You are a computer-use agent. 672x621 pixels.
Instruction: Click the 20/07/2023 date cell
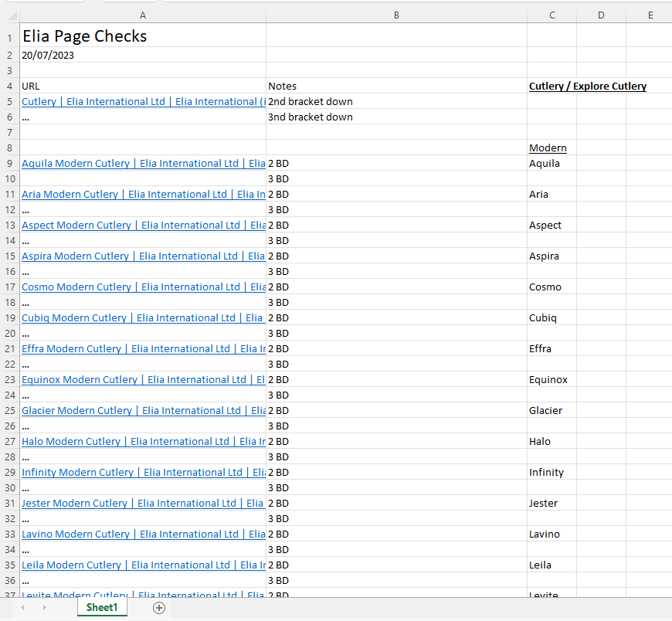(x=48, y=55)
